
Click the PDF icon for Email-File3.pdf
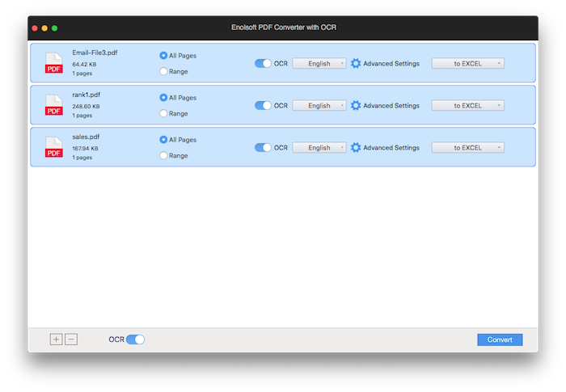pos(54,63)
